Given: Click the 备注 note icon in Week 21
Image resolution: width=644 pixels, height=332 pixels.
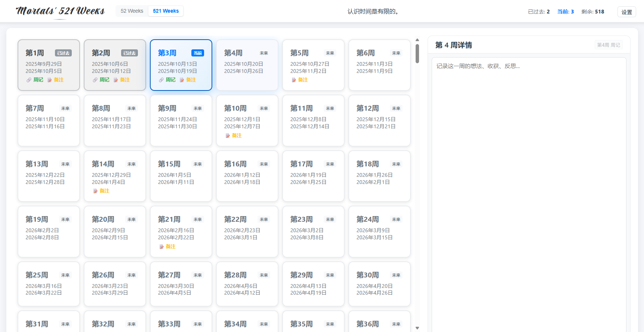Looking at the screenshot, I should tap(161, 247).
